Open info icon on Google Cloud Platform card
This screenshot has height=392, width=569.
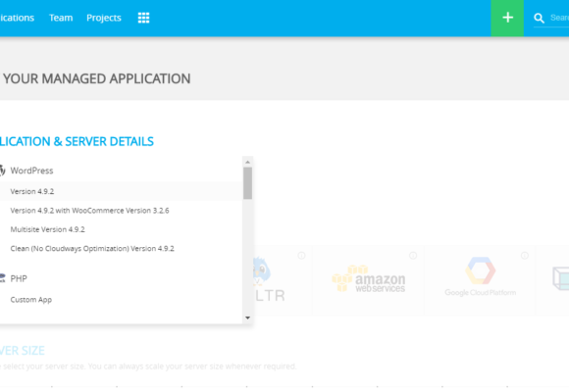coord(525,255)
